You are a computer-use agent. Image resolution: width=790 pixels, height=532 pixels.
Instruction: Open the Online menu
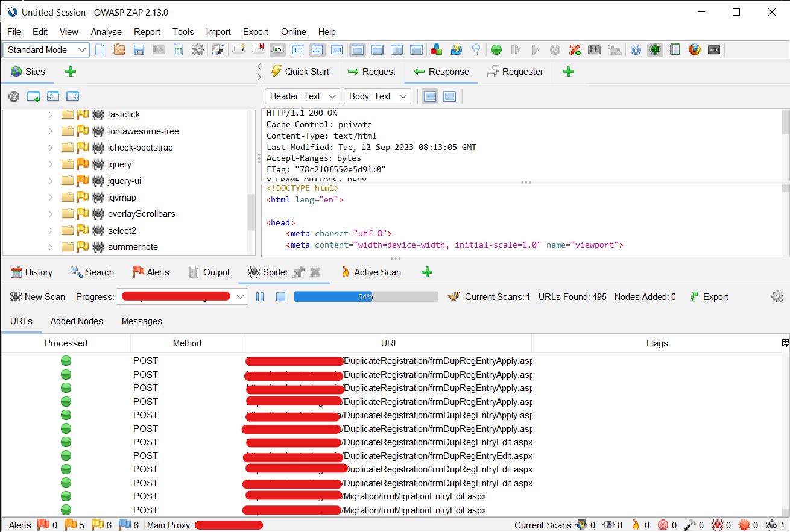294,32
